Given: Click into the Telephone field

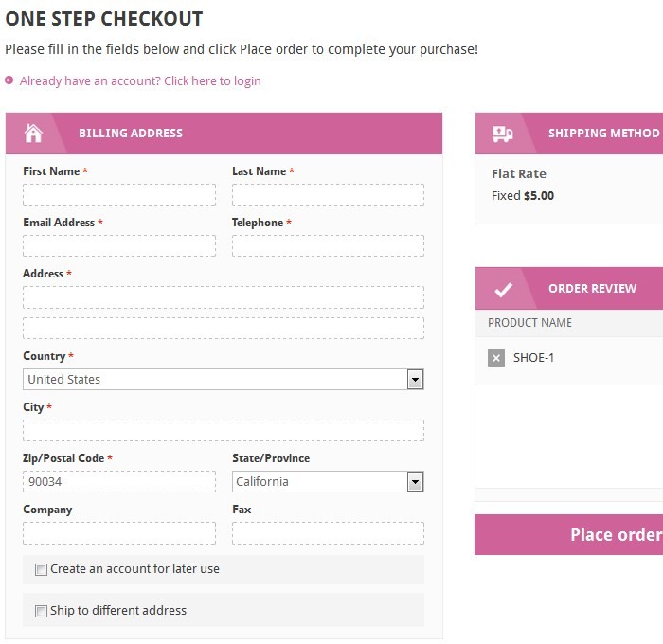Looking at the screenshot, I should pyautogui.click(x=328, y=246).
